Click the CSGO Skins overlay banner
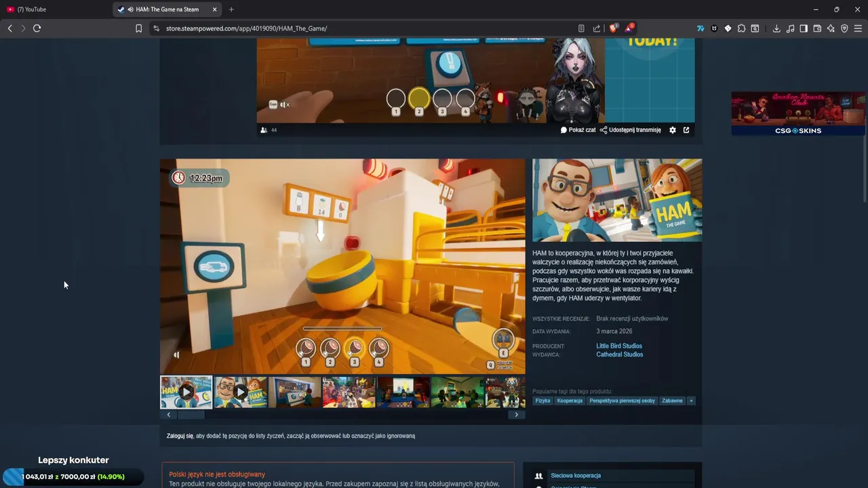The height and width of the screenshot is (488, 868). click(x=798, y=114)
